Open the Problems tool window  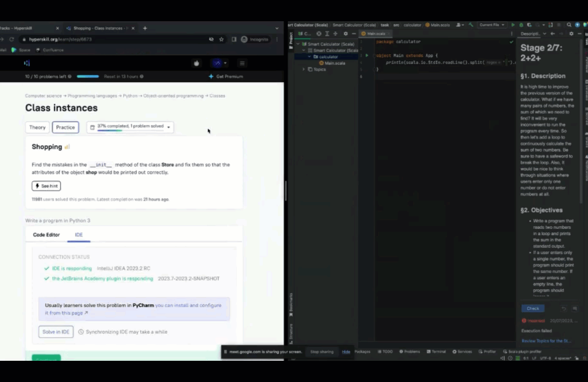point(410,352)
